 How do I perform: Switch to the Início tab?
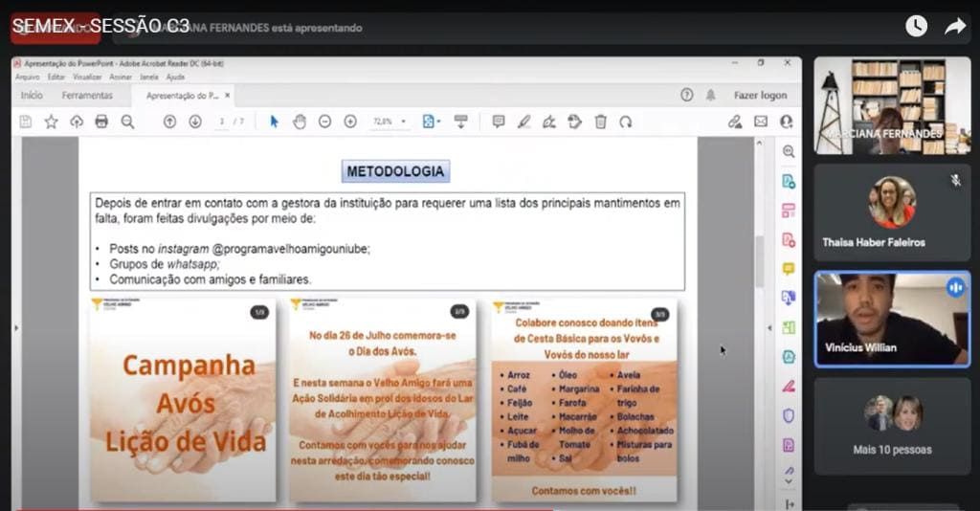32,95
